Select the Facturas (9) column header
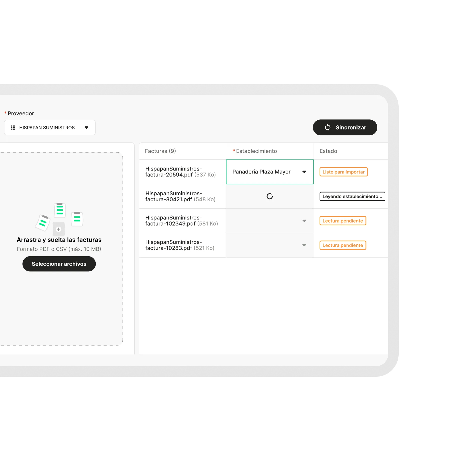476x461 pixels. point(160,151)
